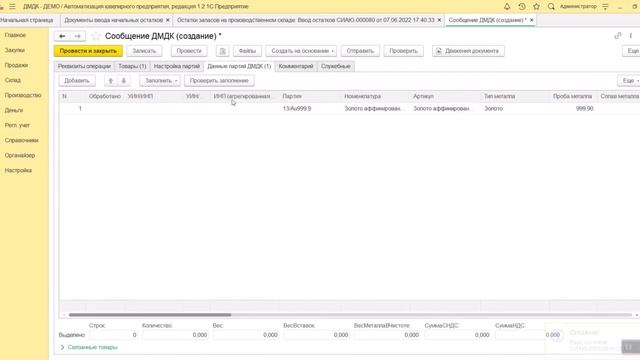This screenshot has height=360, width=640.
Task: Switch to Реквизиты операции tab
Action: [x=84, y=66]
